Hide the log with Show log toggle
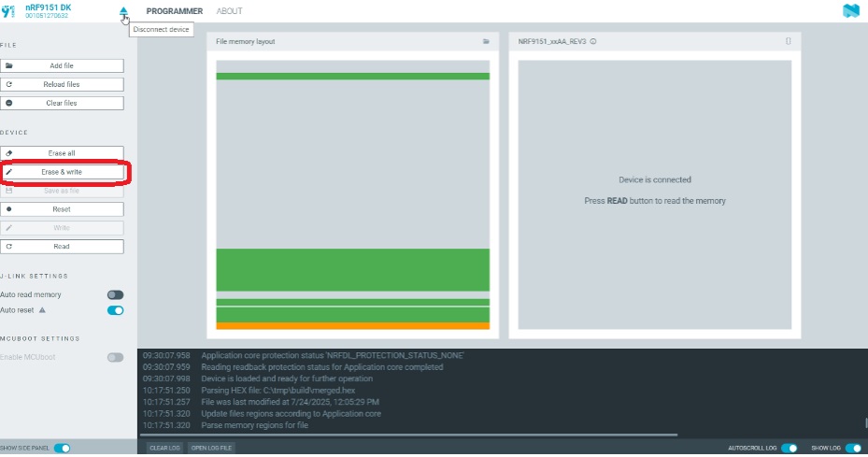The width and height of the screenshot is (868, 457). pos(852,449)
